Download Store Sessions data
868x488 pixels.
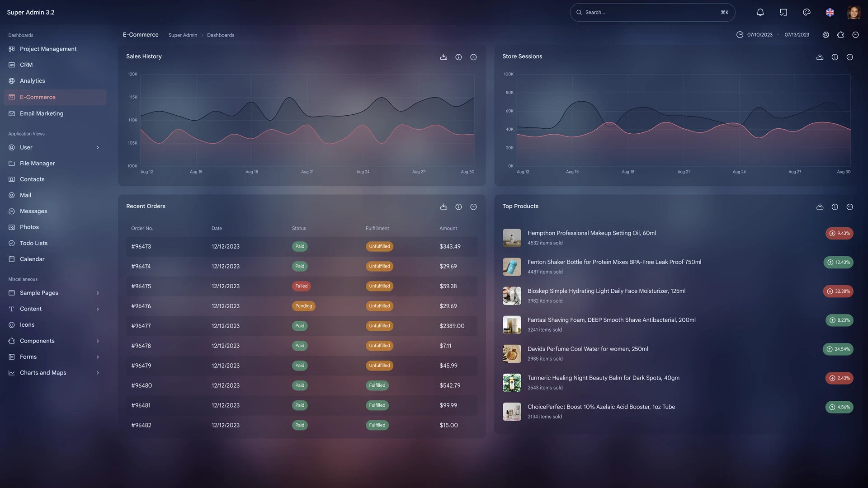[x=820, y=57]
